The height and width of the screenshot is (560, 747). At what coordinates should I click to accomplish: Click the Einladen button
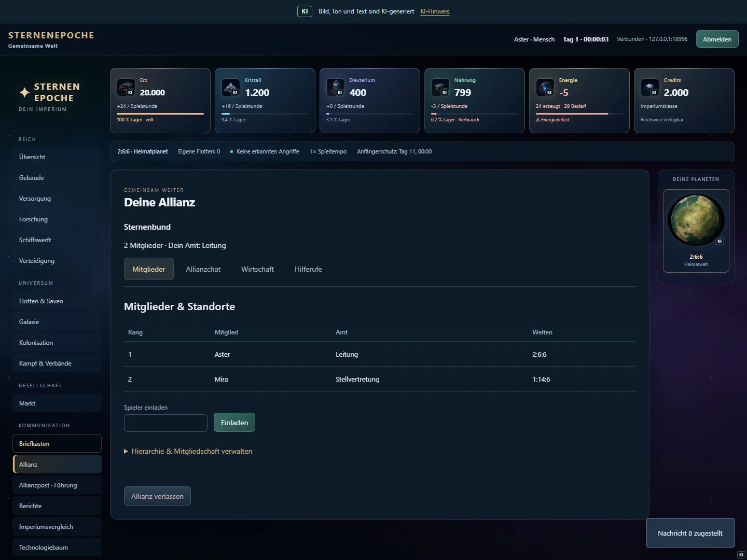coord(234,423)
